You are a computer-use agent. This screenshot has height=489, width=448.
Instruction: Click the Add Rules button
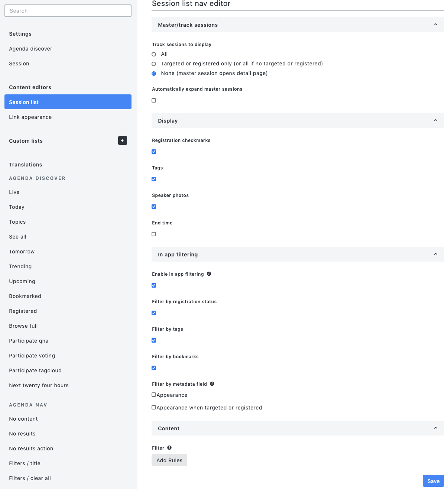tap(169, 460)
